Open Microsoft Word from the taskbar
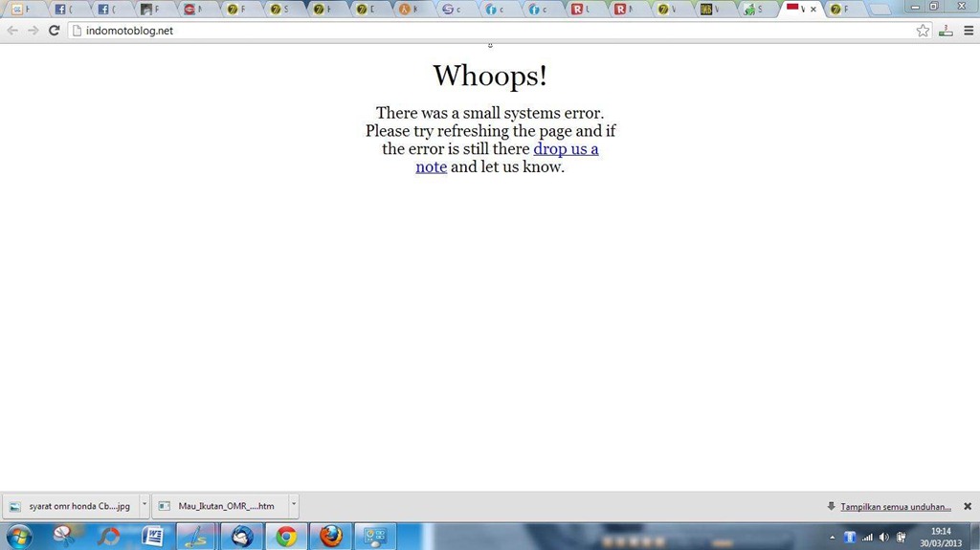Image resolution: width=980 pixels, height=550 pixels. 152,537
